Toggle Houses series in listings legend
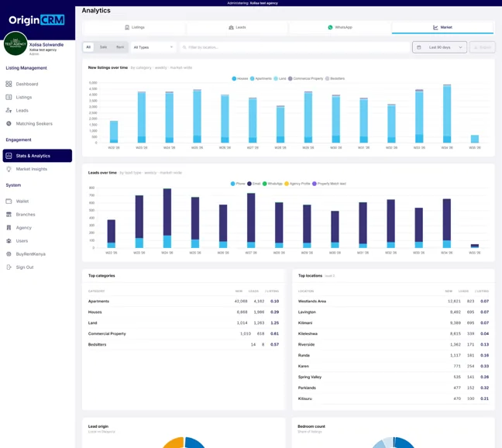 [240, 78]
